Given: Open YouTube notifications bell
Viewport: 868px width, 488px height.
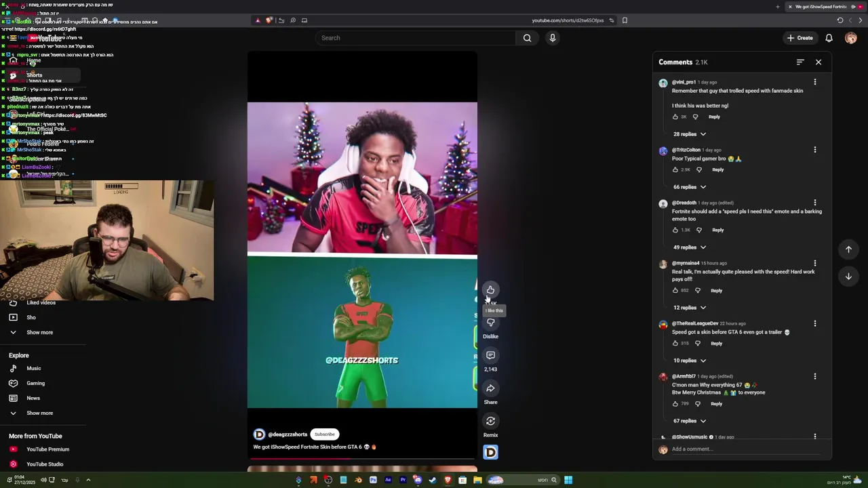Looking at the screenshot, I should point(829,38).
